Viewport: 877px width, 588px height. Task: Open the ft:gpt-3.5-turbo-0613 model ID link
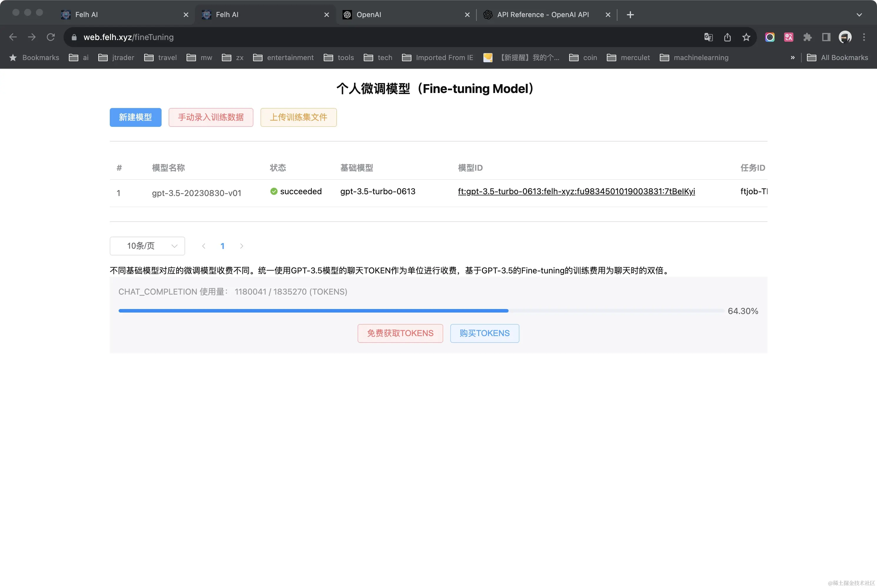pyautogui.click(x=576, y=191)
